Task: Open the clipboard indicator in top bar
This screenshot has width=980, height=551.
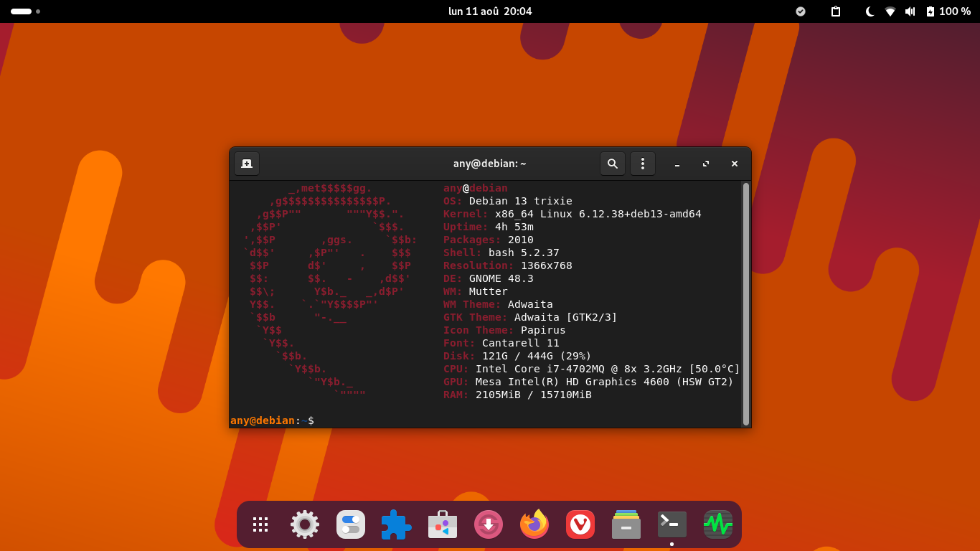Action: pyautogui.click(x=835, y=11)
